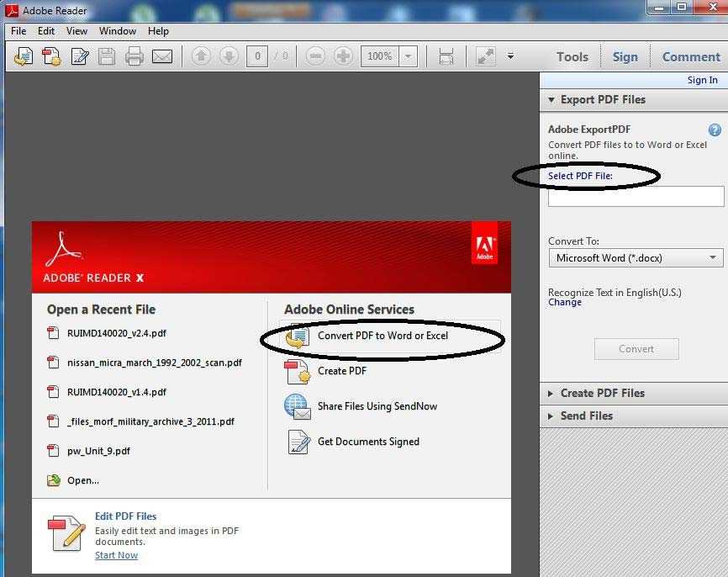The height and width of the screenshot is (577, 728).
Task: Open the ExportPDF help question mark
Action: [714, 130]
